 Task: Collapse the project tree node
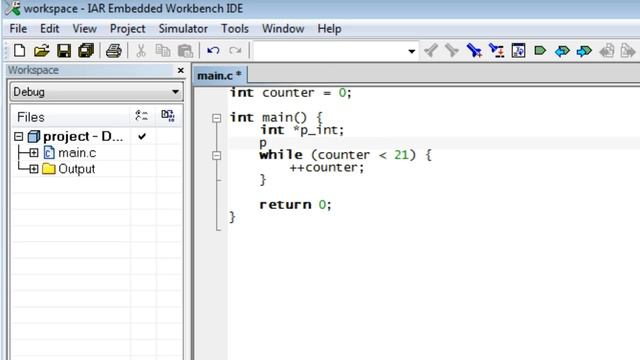pos(18,136)
